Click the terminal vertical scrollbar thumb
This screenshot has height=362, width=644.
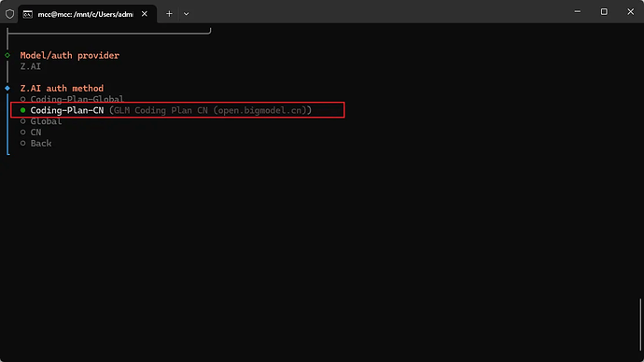click(640, 326)
